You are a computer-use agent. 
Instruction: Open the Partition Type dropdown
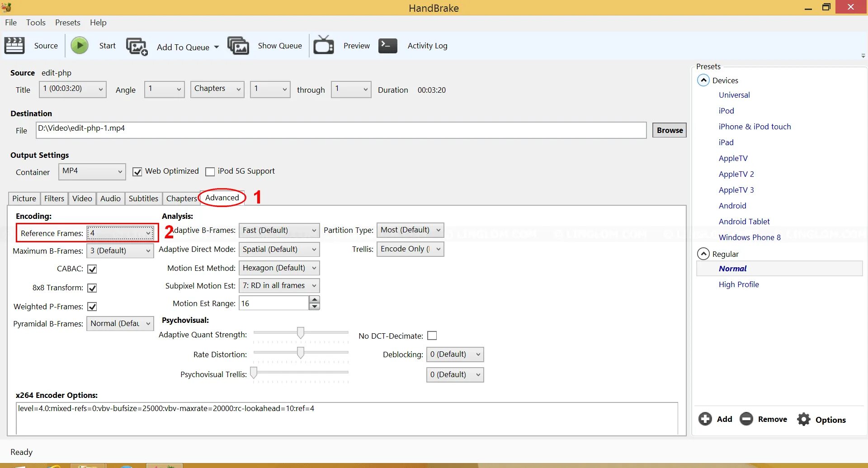[410, 230]
